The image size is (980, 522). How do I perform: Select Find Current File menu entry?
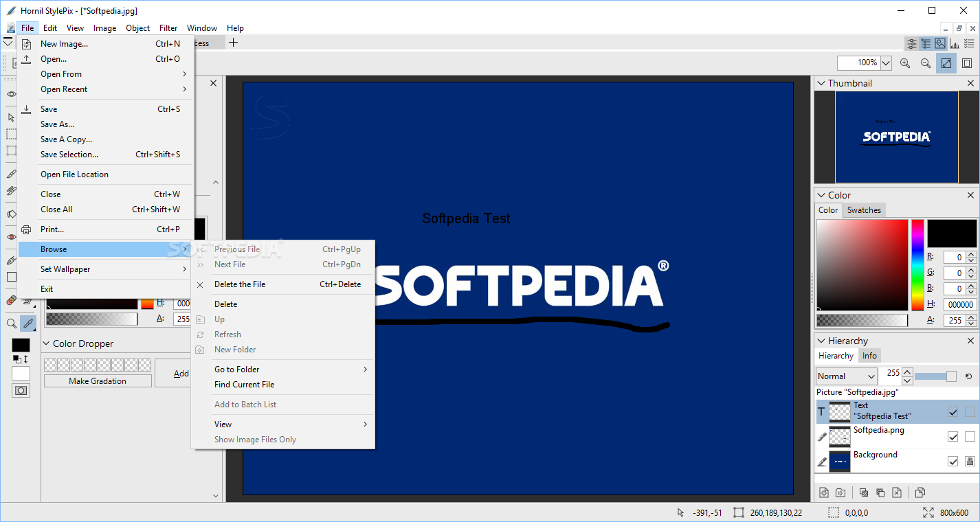[x=283, y=385]
